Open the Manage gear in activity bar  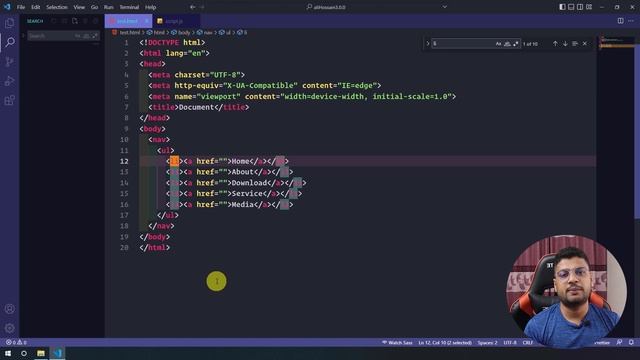(10, 328)
